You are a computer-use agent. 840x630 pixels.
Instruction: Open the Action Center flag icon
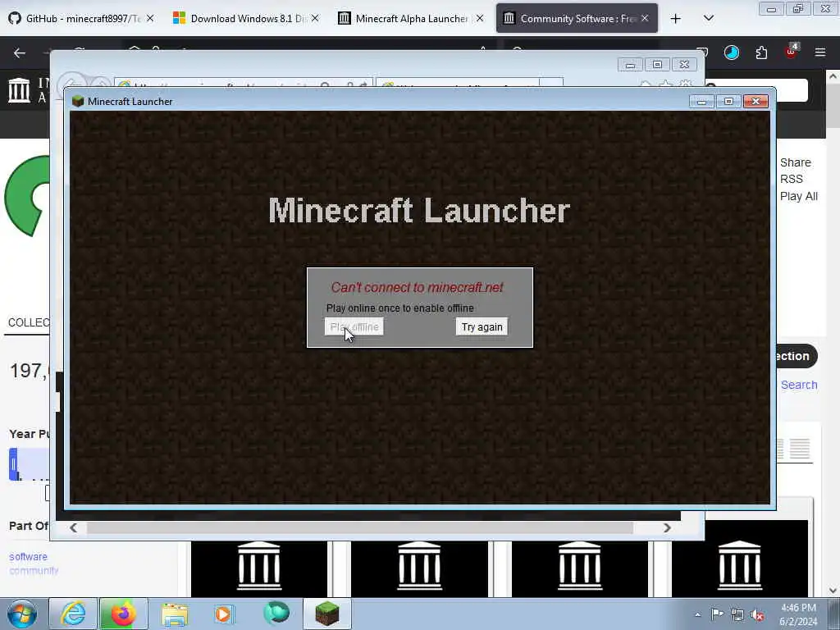coord(717,614)
